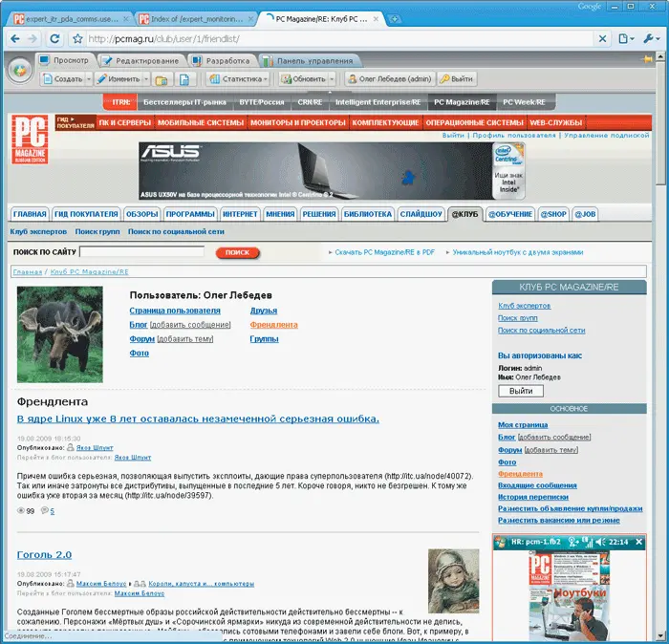669x644 pixels.
Task: Click the red ПОИСК button
Action: (x=237, y=252)
